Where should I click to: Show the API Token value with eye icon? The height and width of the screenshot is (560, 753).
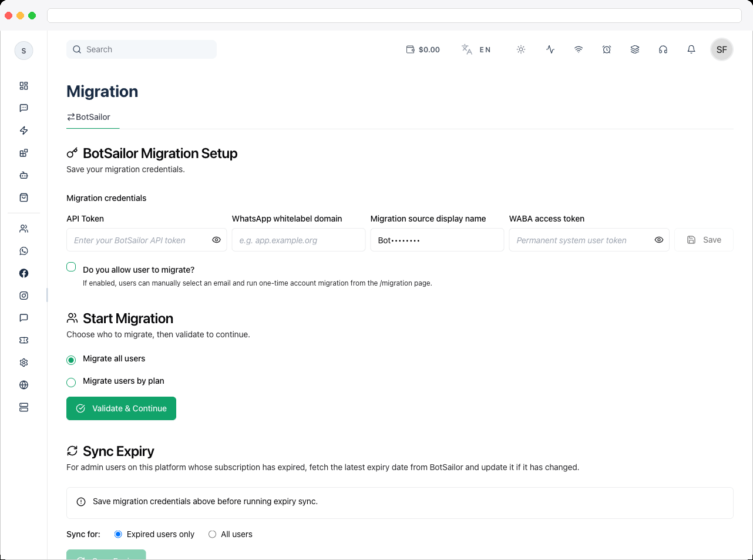(216, 240)
